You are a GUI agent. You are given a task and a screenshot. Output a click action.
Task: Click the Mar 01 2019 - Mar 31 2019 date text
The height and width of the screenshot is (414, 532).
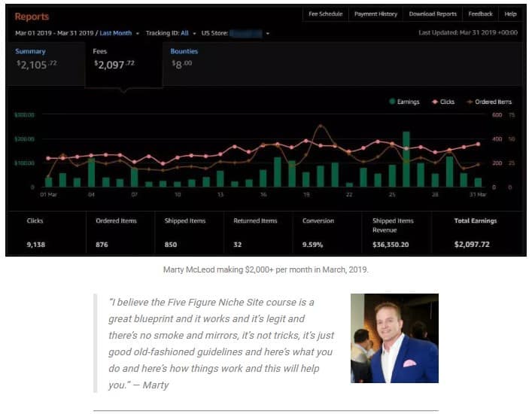54,33
